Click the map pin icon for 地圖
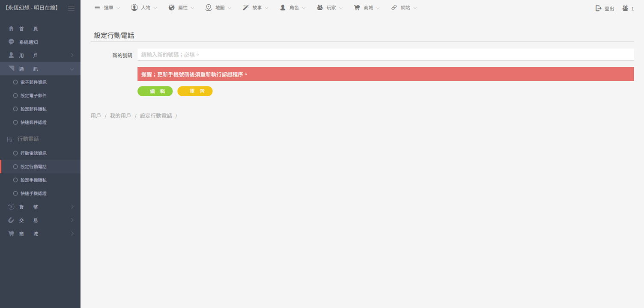 coord(209,8)
